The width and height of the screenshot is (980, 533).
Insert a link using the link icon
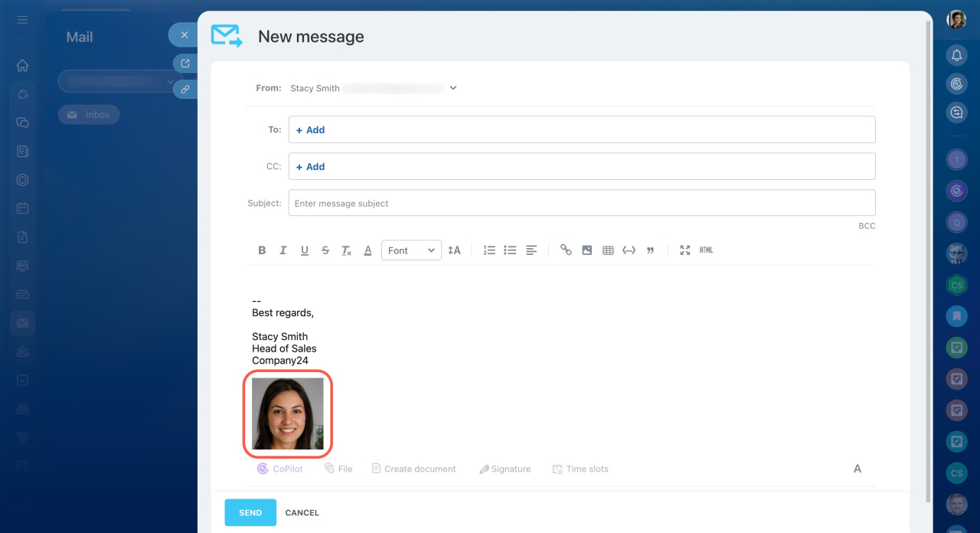point(566,250)
